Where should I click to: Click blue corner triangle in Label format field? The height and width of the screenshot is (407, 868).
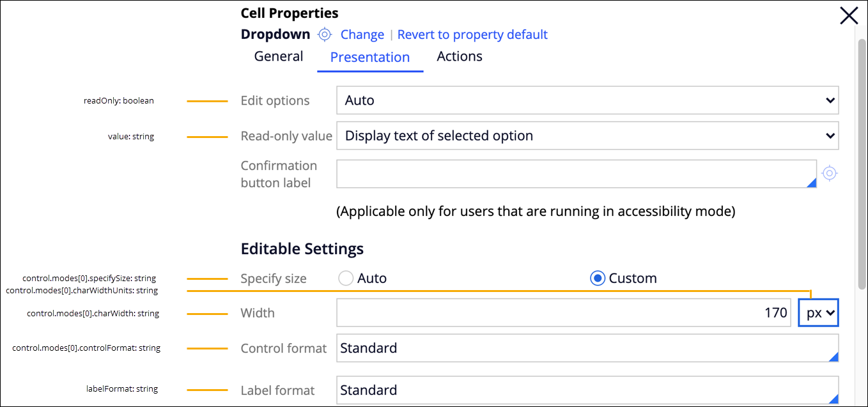pos(833,399)
